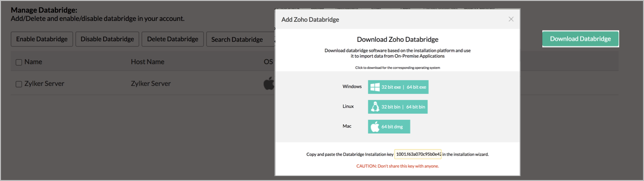644x181 pixels.
Task: Click the Delete Databridge button
Action: coord(172,39)
